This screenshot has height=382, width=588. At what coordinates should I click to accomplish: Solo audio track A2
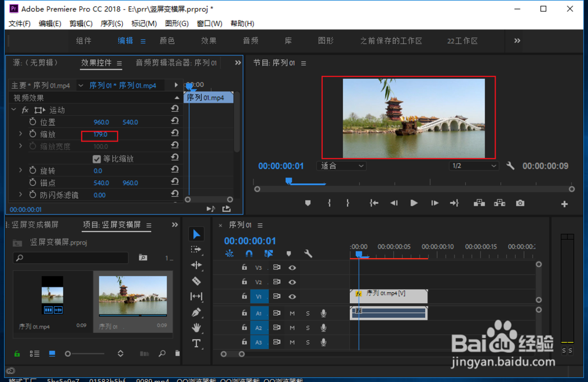click(x=308, y=328)
